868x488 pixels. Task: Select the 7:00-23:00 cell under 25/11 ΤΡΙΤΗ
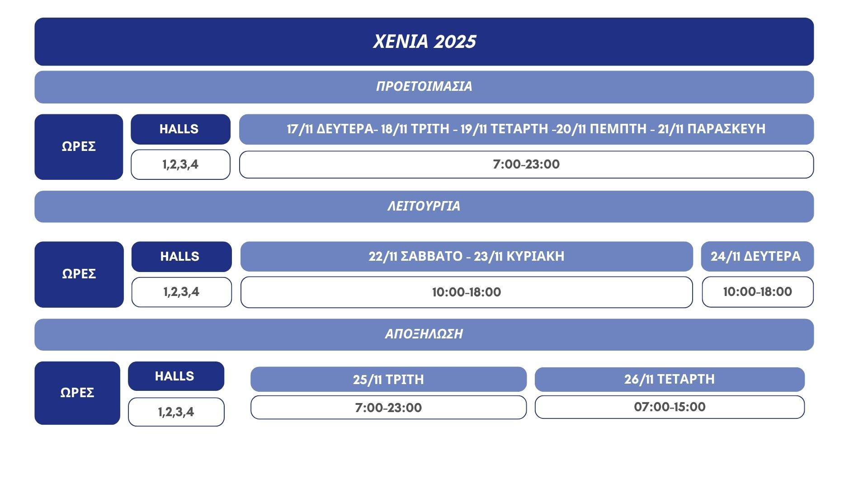click(x=388, y=408)
